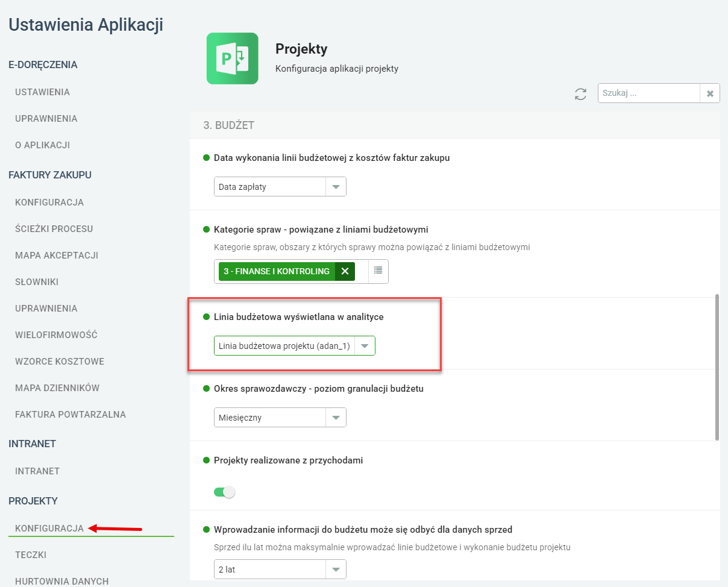Click the FAKTURY ZAKUPU section header
The height and width of the screenshot is (587, 728).
[x=50, y=175]
